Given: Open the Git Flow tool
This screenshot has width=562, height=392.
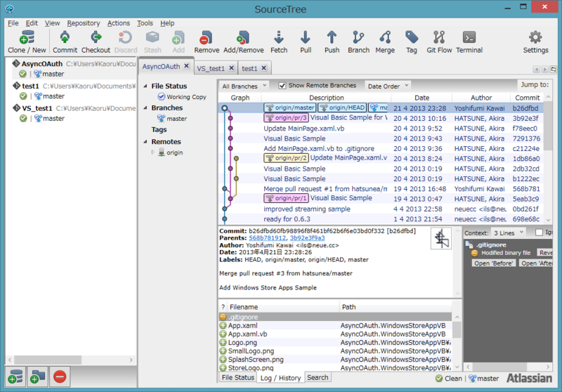Looking at the screenshot, I should 439,42.
